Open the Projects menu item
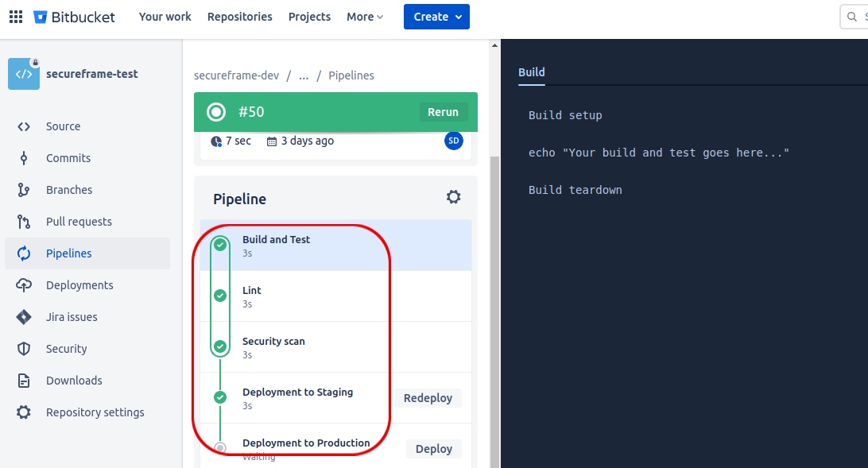This screenshot has width=868, height=468. (x=309, y=17)
